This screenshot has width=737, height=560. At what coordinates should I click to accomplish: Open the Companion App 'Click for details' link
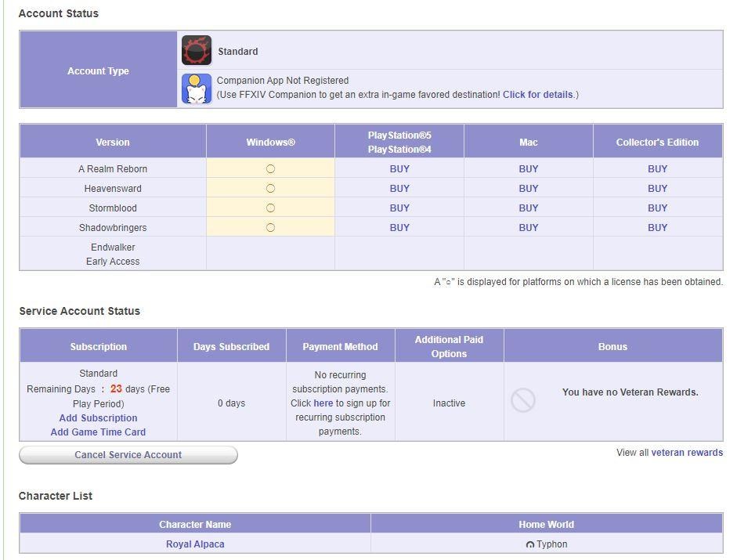[538, 95]
